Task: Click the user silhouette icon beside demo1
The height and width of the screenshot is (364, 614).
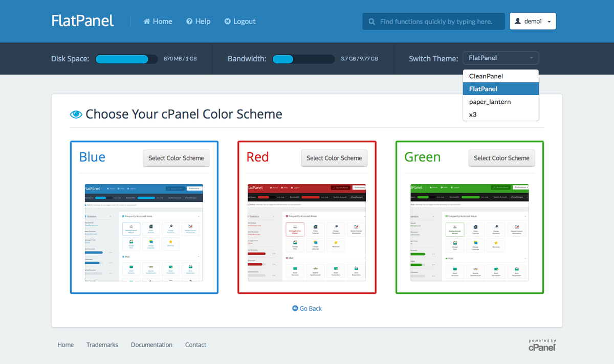Action: (518, 21)
